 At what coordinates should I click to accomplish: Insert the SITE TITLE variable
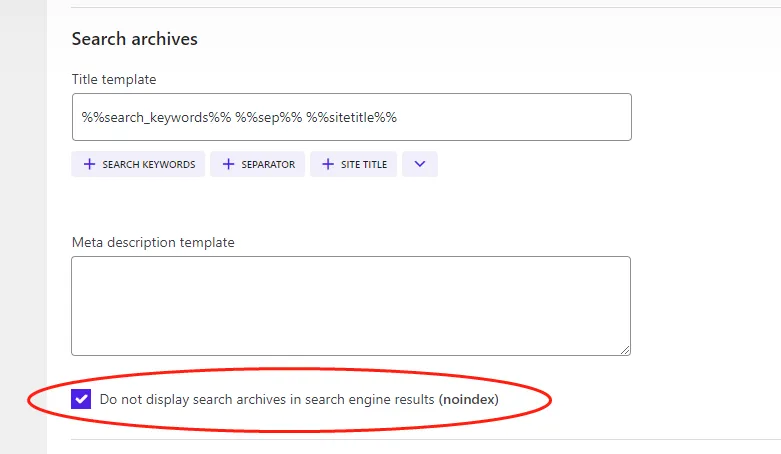tap(365, 164)
